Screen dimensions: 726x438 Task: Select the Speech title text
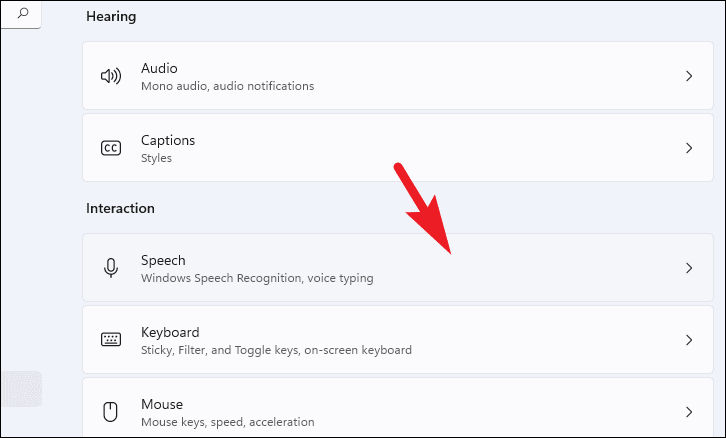pyautogui.click(x=163, y=260)
